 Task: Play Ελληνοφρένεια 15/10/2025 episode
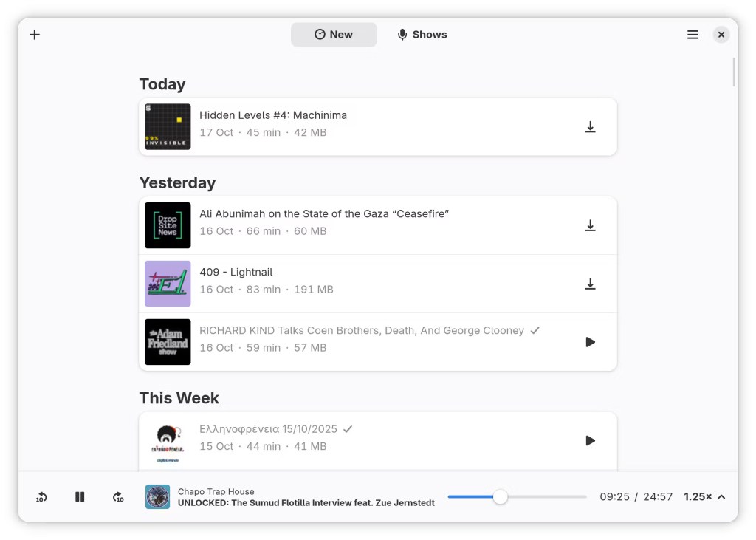point(590,441)
